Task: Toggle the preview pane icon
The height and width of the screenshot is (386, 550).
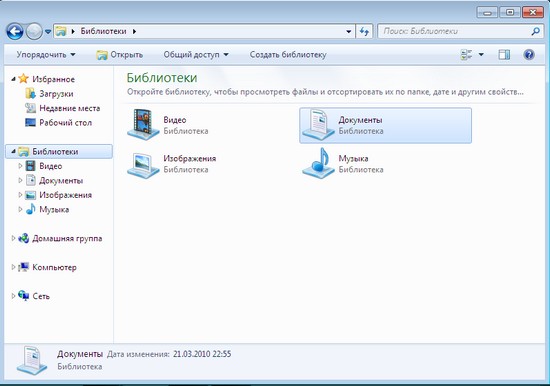Action: pyautogui.click(x=504, y=54)
